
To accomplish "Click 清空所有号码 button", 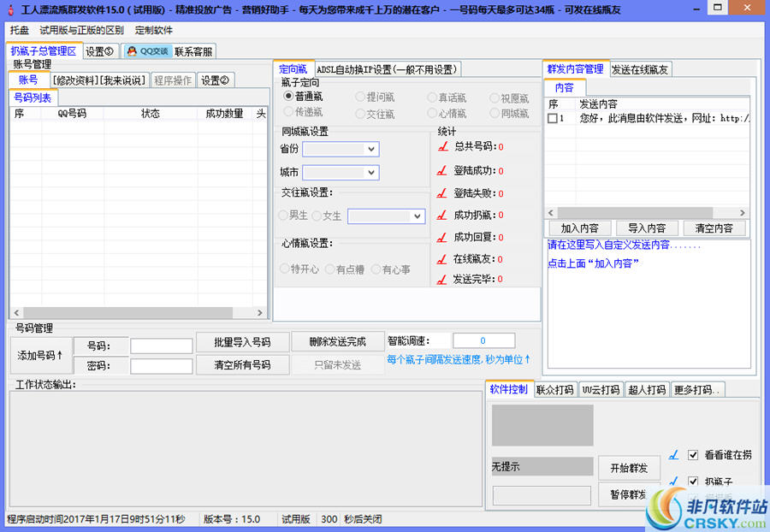I will click(x=242, y=364).
